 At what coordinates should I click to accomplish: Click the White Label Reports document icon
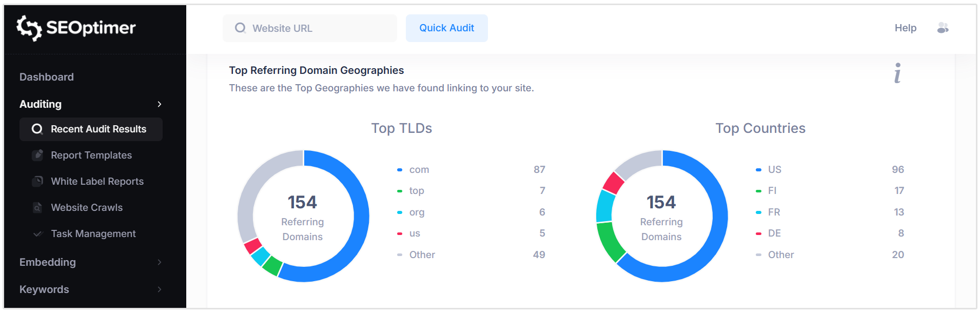[37, 181]
